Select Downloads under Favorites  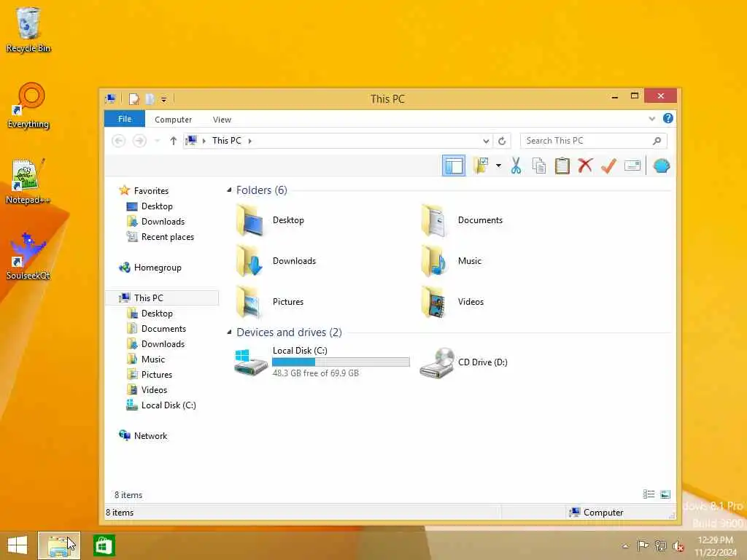[x=163, y=222]
